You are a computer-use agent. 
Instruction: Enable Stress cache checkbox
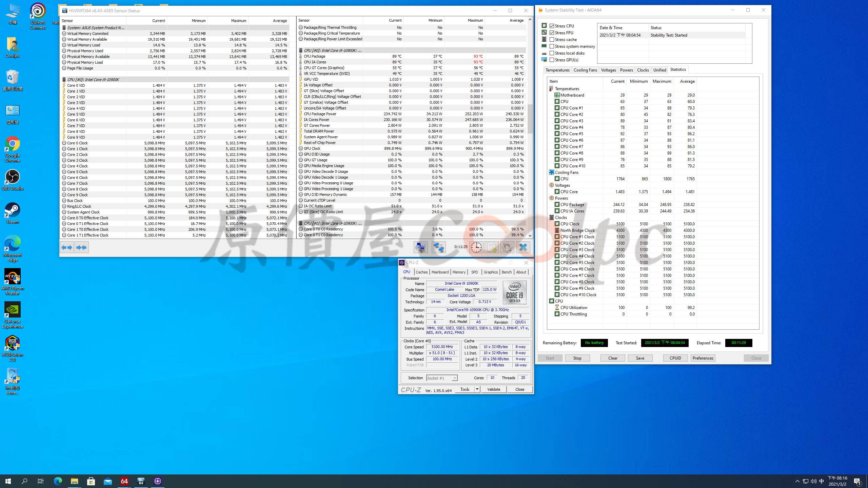(552, 39)
